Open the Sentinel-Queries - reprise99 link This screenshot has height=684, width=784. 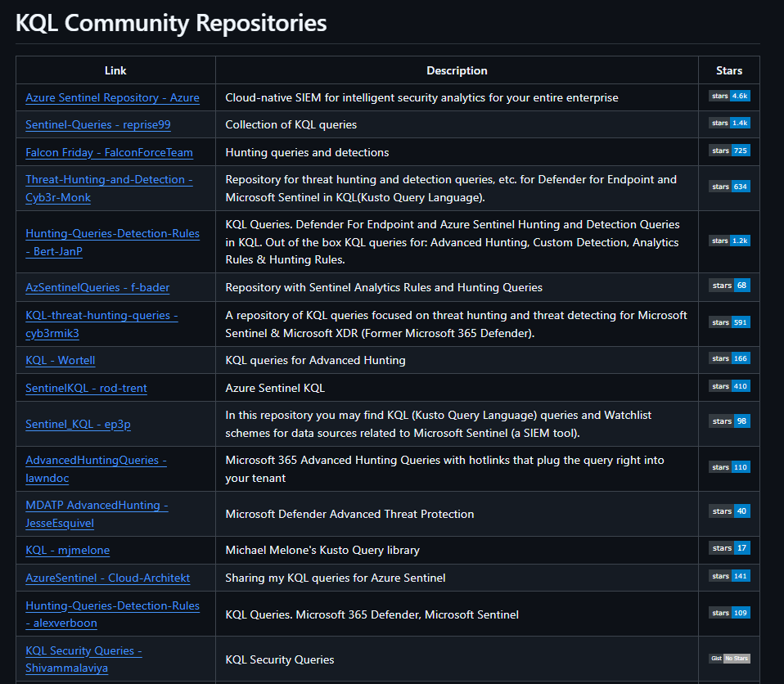[x=98, y=124]
